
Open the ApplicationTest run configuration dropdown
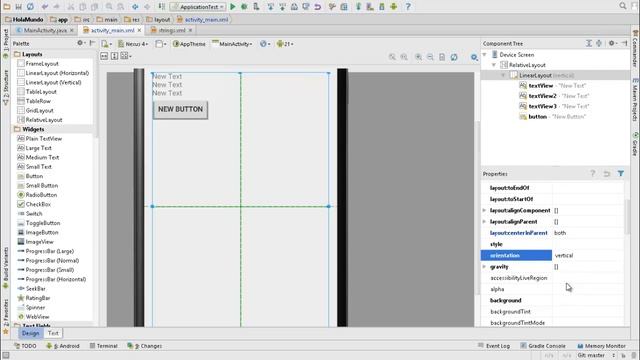[x=198, y=7]
